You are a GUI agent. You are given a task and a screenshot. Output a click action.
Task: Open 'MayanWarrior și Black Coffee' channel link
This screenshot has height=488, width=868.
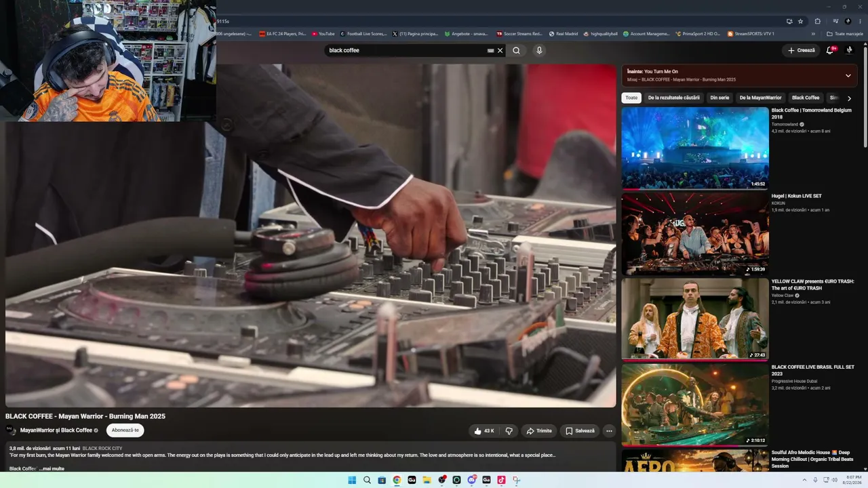(x=56, y=430)
